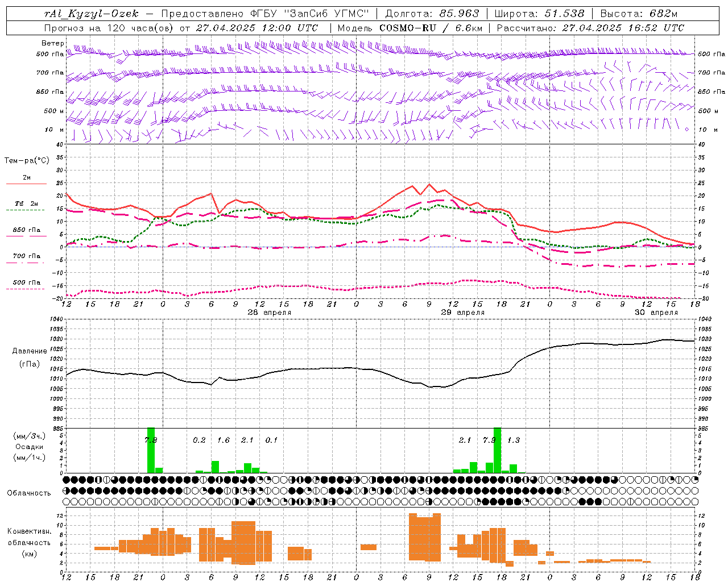728x582 pixels.
Task: Select the model name COSMO-RU / 6.6км
Action: click(x=431, y=27)
